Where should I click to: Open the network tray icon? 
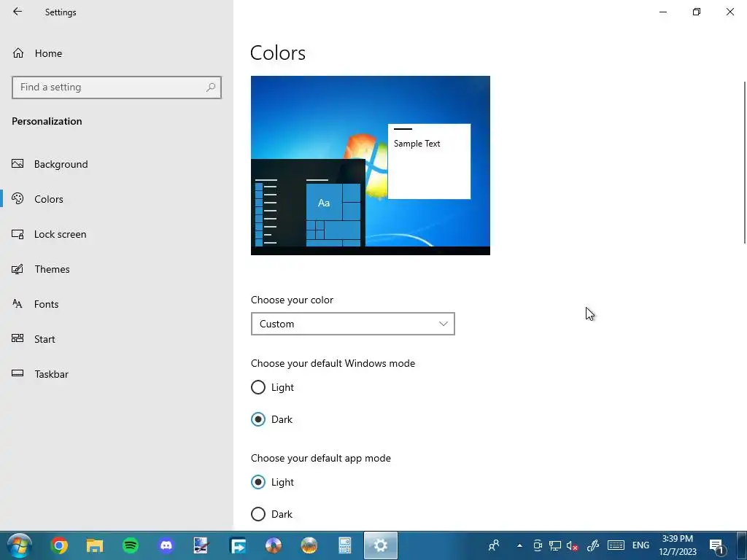pyautogui.click(x=555, y=545)
